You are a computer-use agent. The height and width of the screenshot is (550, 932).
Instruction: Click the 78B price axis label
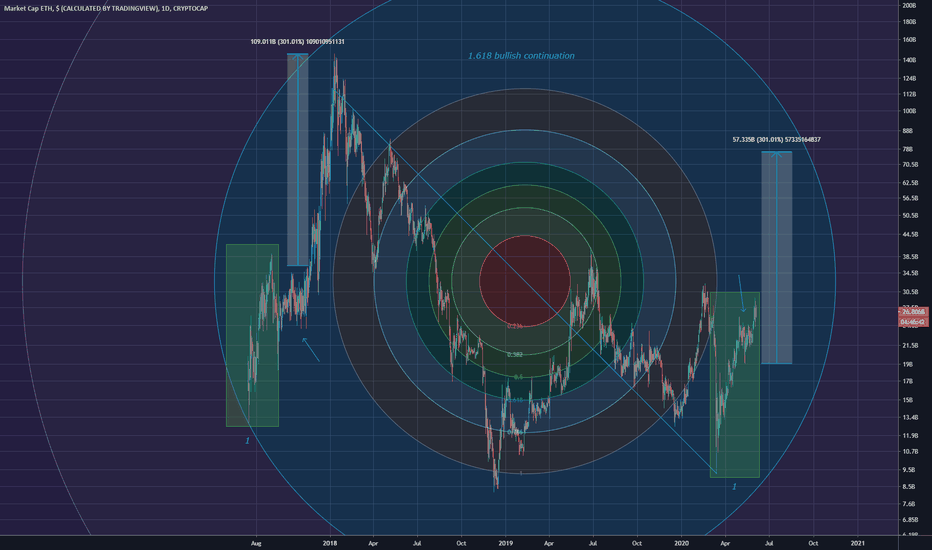[908, 149]
